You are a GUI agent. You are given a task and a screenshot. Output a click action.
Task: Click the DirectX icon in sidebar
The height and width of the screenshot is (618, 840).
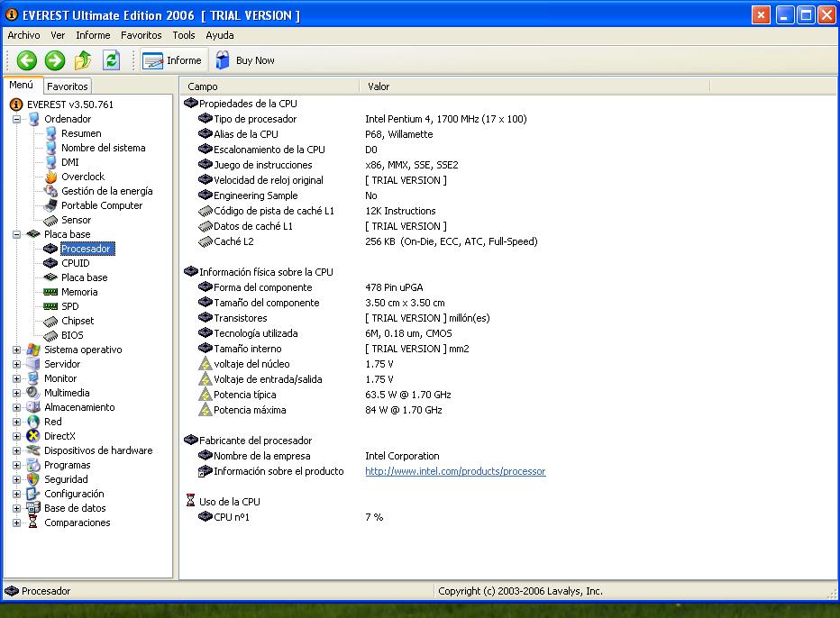click(x=33, y=436)
